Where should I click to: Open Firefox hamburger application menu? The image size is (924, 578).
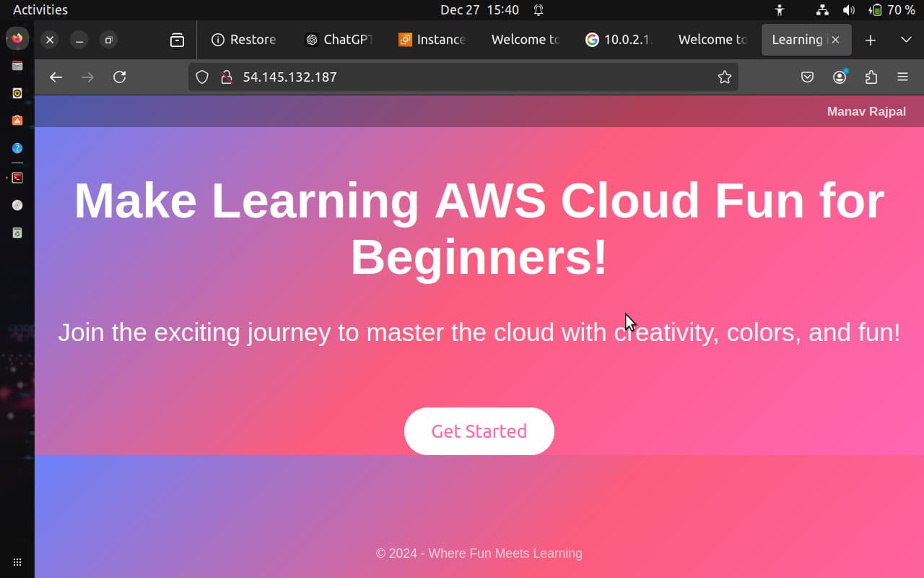[x=902, y=77]
